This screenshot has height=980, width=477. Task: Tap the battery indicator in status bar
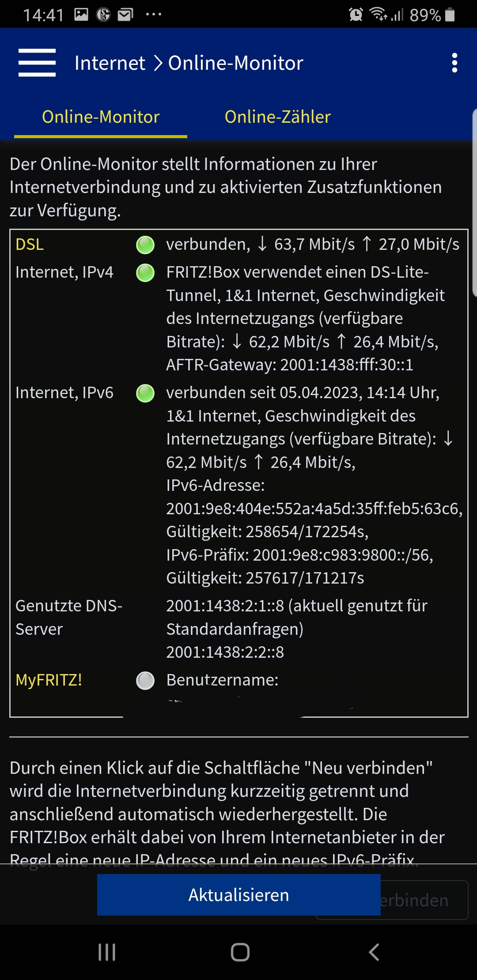click(450, 15)
